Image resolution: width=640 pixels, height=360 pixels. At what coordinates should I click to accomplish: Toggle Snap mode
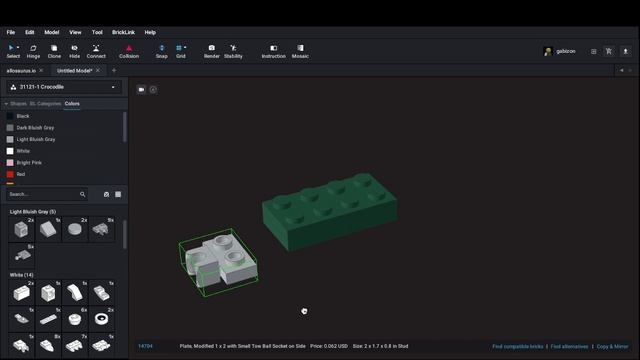coord(162,51)
